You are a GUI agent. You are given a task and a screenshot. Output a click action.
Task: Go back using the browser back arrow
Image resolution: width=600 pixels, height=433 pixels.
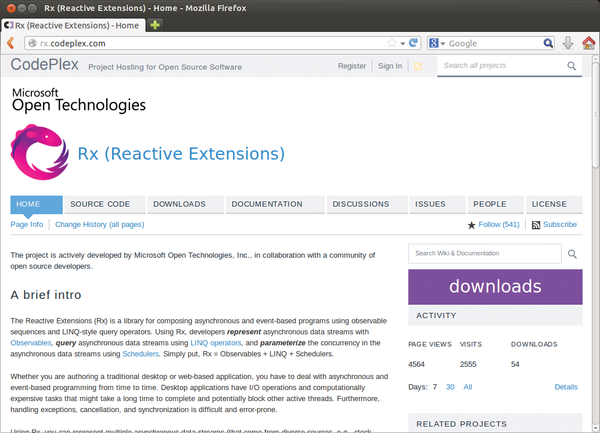[x=11, y=43]
